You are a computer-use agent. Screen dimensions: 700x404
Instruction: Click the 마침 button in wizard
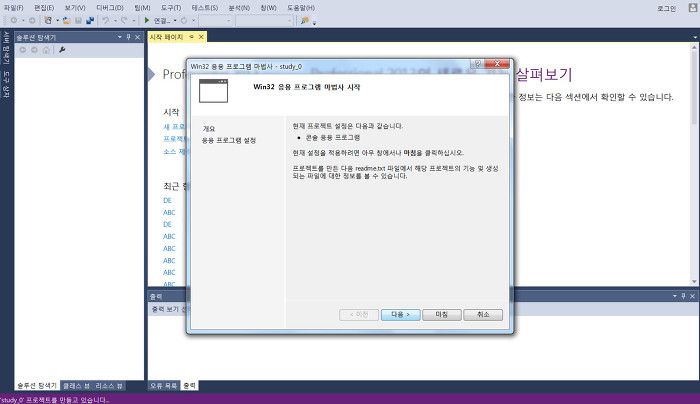pos(442,315)
